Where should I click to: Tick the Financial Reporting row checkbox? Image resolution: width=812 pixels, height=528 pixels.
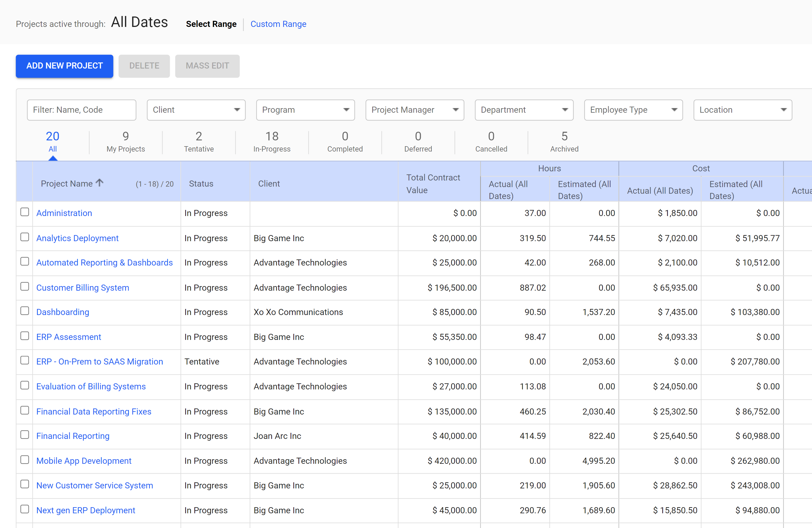[25, 435]
